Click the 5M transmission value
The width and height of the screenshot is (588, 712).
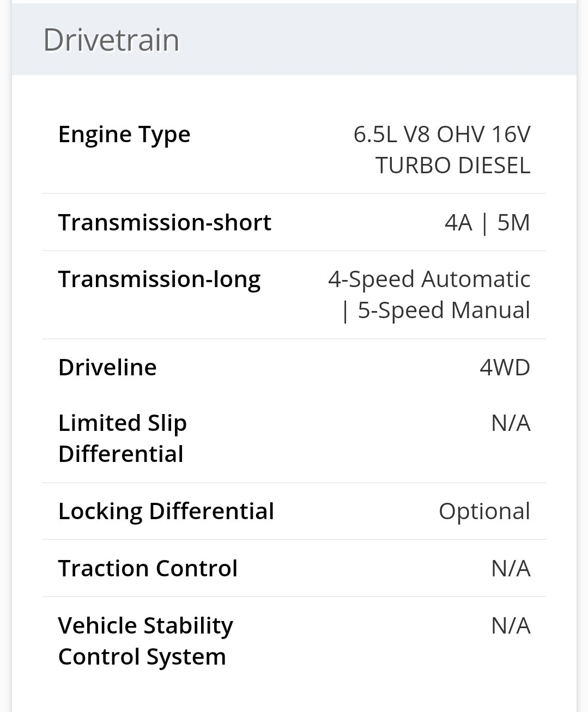513,222
